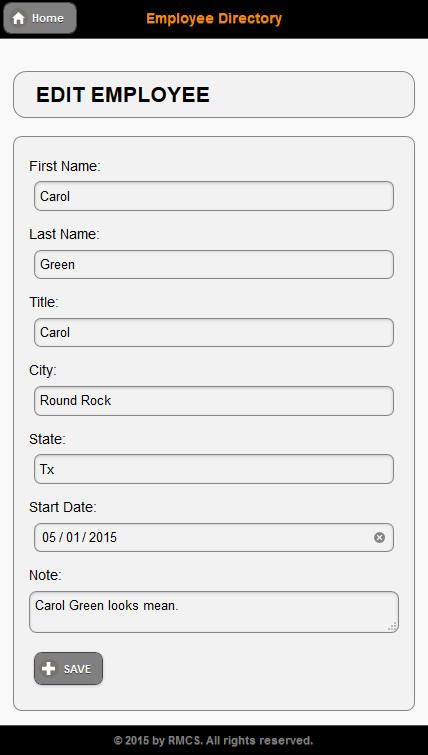The image size is (428, 755).
Task: Click the RMCS copyright footer text
Action: [213, 740]
